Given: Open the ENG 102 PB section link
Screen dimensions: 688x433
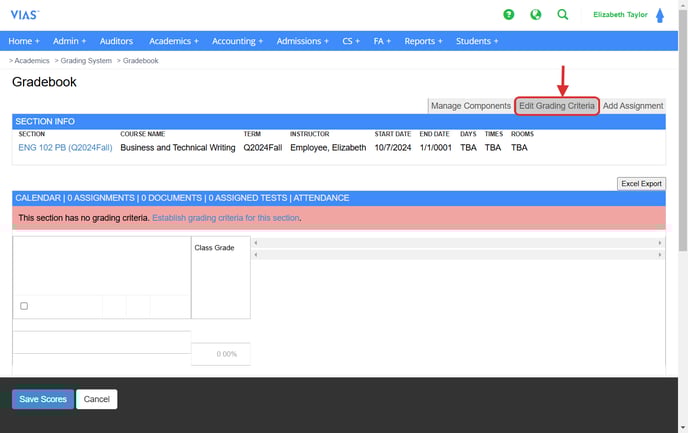Looking at the screenshot, I should [x=65, y=147].
